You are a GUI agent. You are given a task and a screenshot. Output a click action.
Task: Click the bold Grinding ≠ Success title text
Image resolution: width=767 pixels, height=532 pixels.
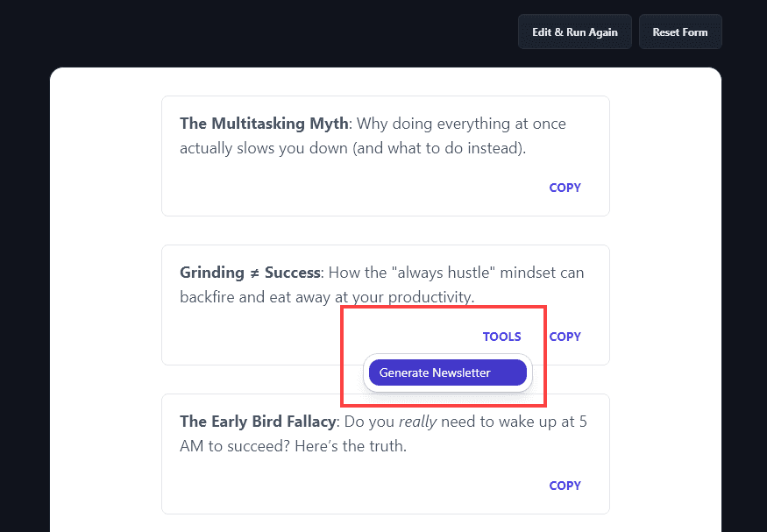coord(250,273)
